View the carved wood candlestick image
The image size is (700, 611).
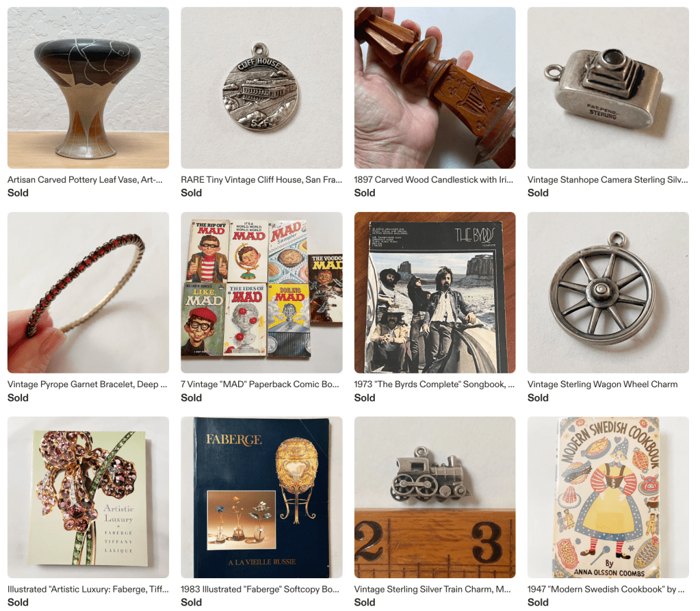(x=435, y=88)
